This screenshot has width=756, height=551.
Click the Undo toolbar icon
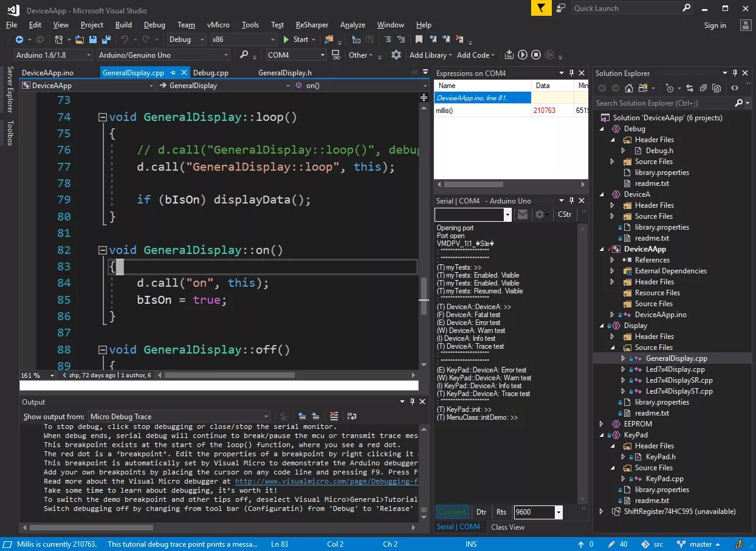tap(125, 39)
